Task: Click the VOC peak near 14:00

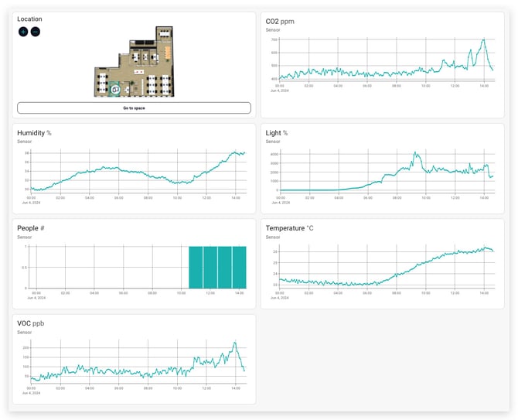Action: click(x=235, y=343)
